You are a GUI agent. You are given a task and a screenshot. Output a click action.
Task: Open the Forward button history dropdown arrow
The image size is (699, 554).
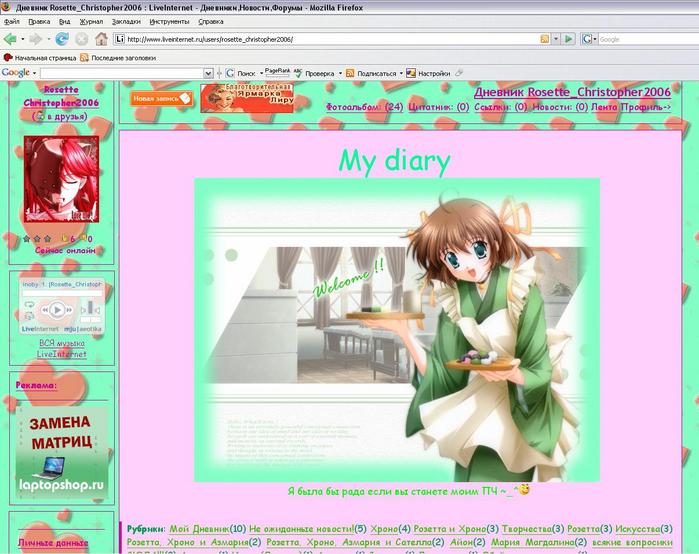[48, 39]
